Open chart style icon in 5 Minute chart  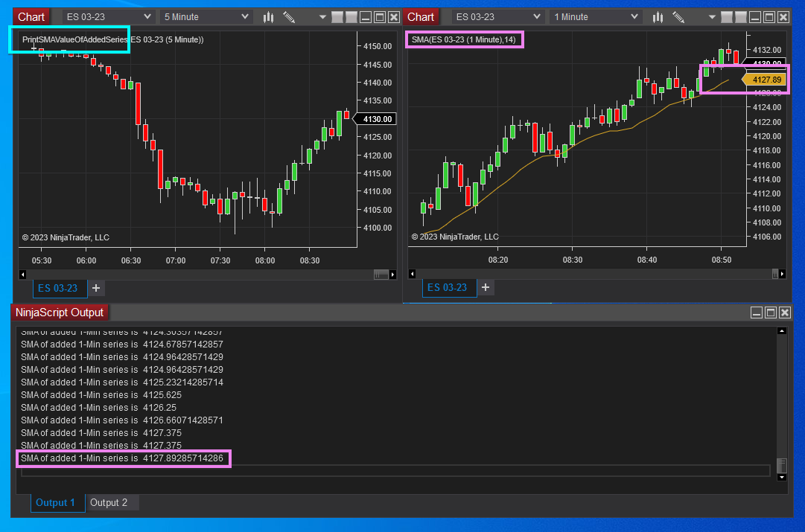pyautogui.click(x=268, y=17)
